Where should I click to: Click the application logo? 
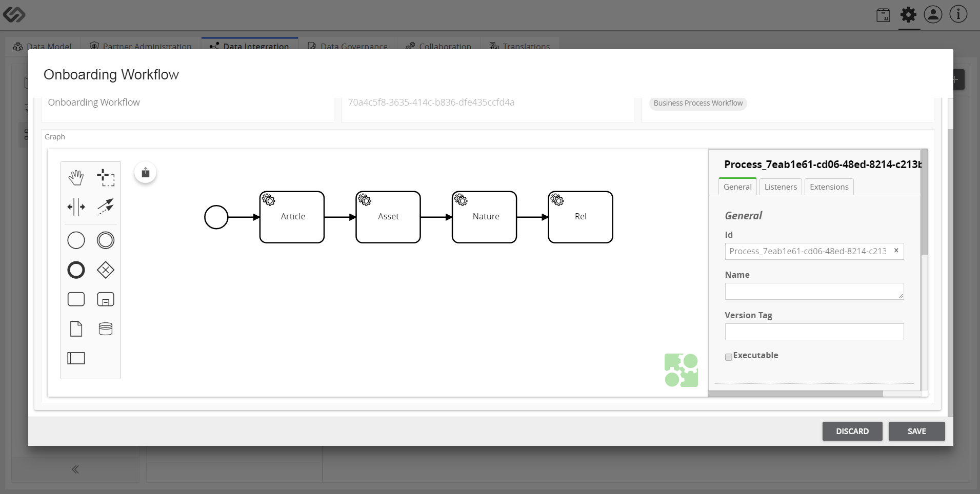coord(14,15)
